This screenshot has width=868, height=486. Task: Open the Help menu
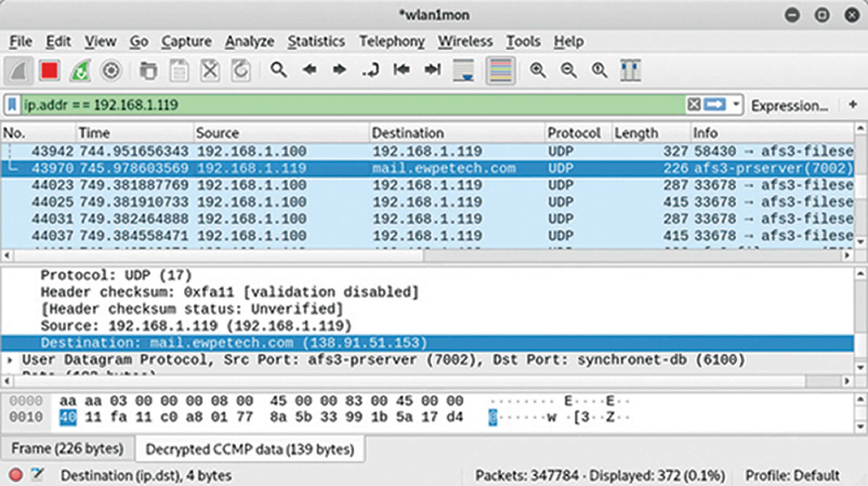coord(568,42)
